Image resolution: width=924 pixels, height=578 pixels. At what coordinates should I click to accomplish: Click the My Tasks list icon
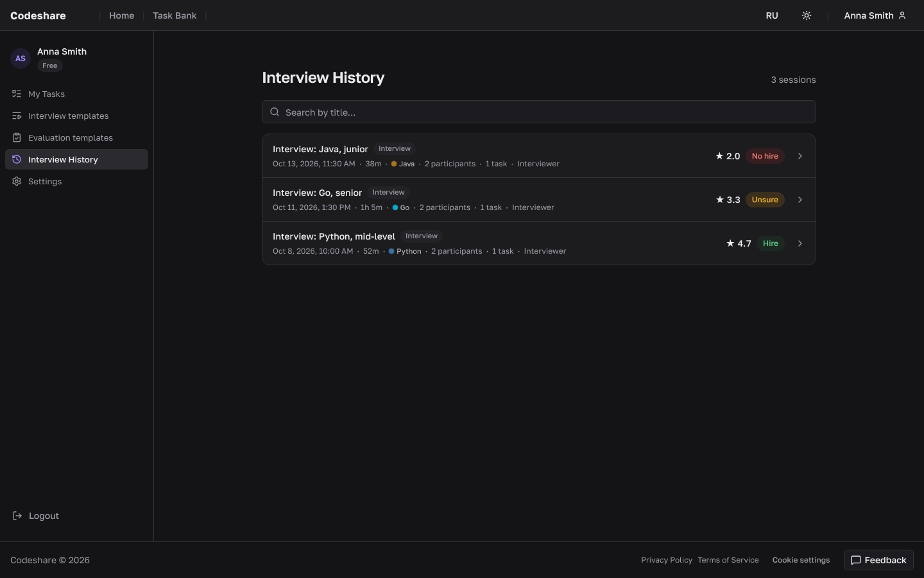tap(17, 94)
